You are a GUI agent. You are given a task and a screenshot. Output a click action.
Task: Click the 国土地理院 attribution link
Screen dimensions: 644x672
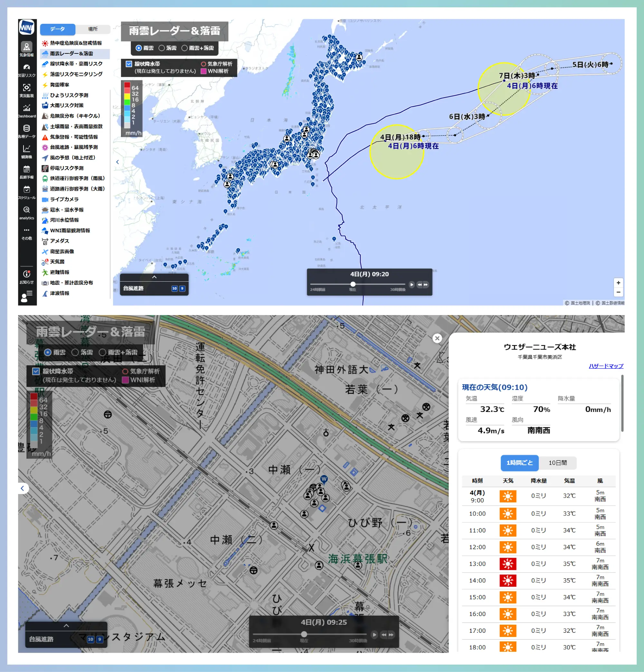tap(580, 303)
